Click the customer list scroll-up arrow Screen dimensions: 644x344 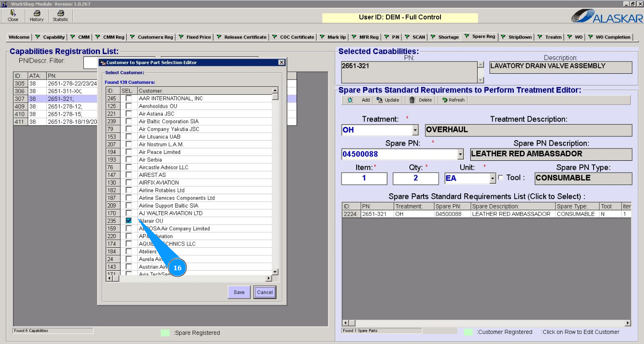pyautogui.click(x=275, y=91)
